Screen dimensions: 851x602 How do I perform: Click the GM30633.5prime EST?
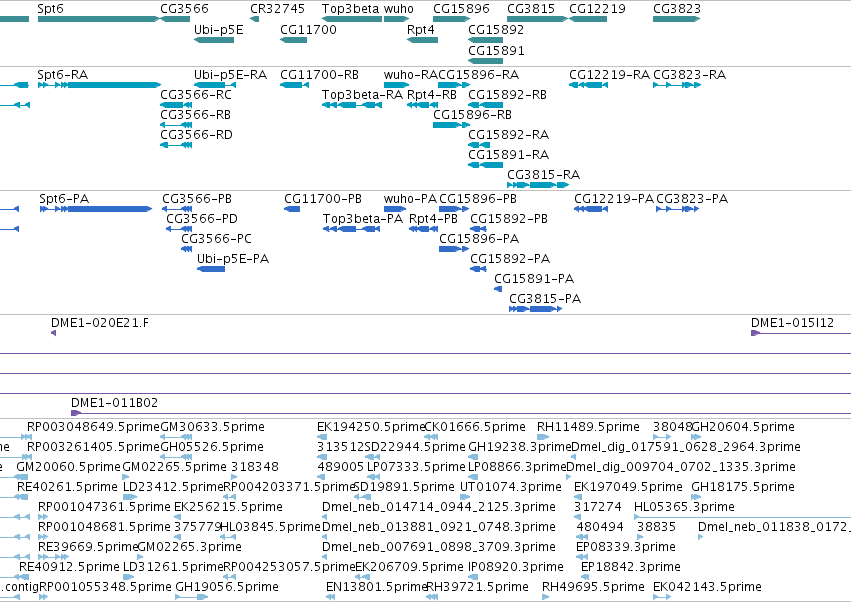coord(176,437)
